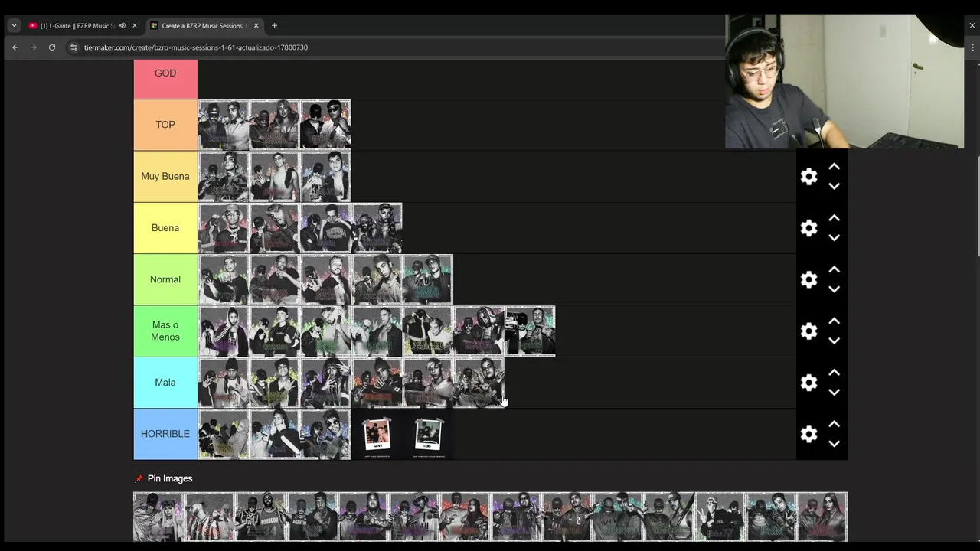Switch to the L-Gante BZRP Music tab
The height and width of the screenshot is (551, 980).
coord(77,26)
